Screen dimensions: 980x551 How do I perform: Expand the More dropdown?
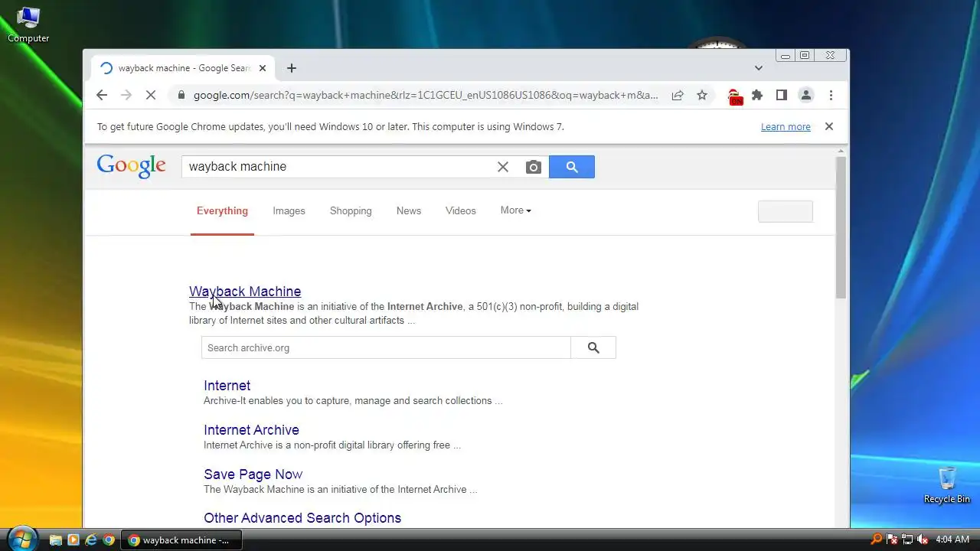coord(515,210)
